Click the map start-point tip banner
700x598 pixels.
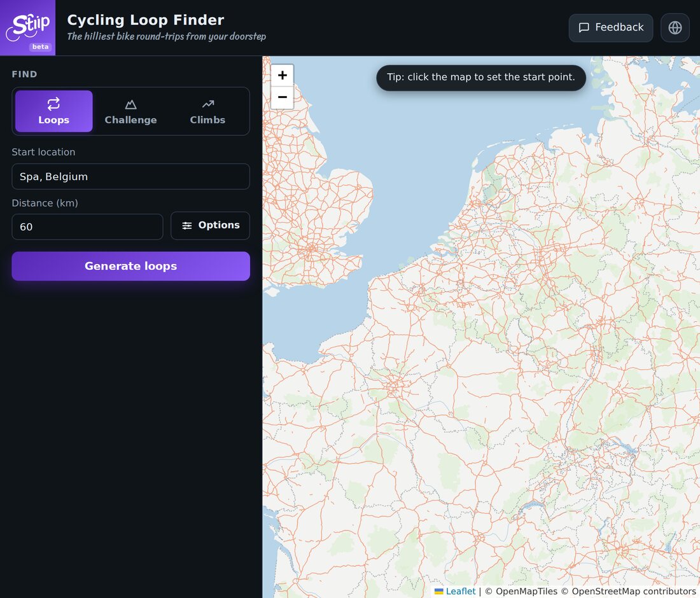coord(481,77)
